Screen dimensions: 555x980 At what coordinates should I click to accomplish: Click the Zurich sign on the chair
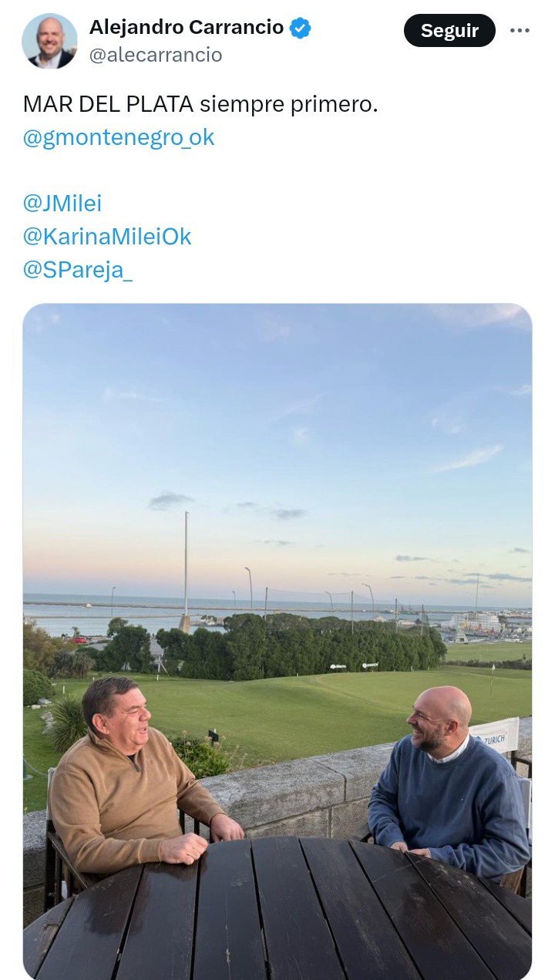click(494, 739)
